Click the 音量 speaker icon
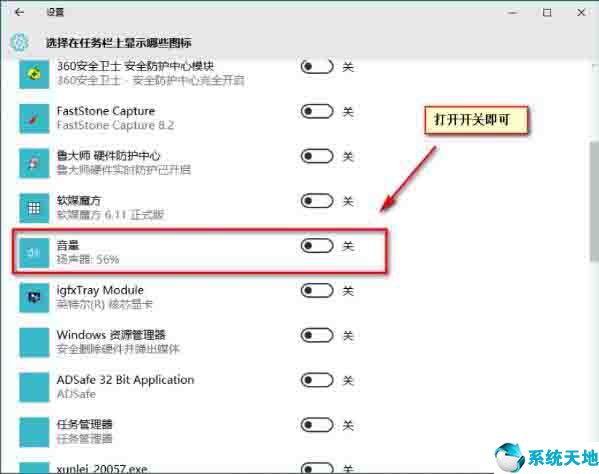 34,252
